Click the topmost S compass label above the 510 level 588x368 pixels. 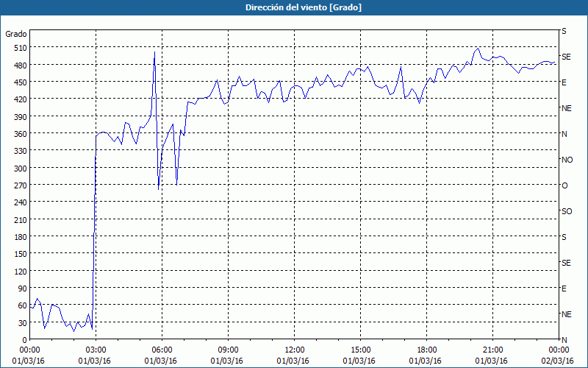pyautogui.click(x=564, y=31)
